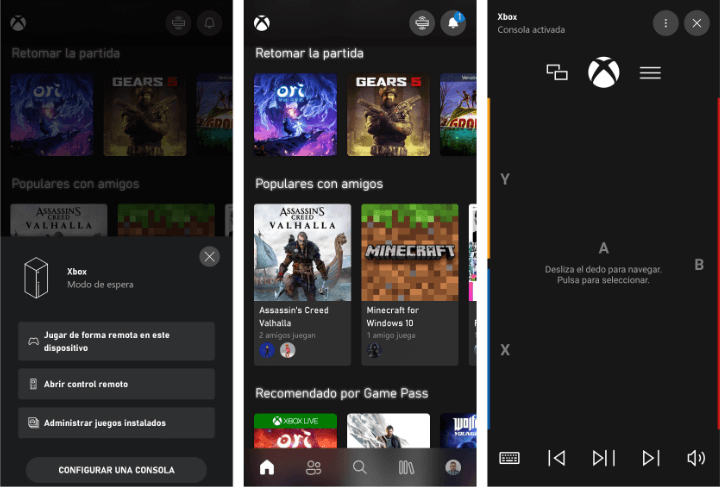Open the Search tab in bottom navigation
Viewport: 720px width, 487px height.
[360, 467]
